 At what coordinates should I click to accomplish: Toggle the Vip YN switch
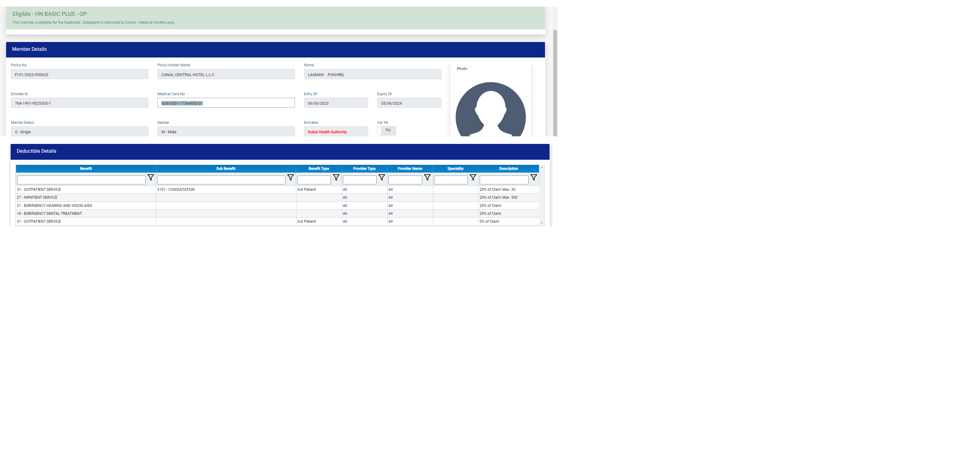[386, 131]
